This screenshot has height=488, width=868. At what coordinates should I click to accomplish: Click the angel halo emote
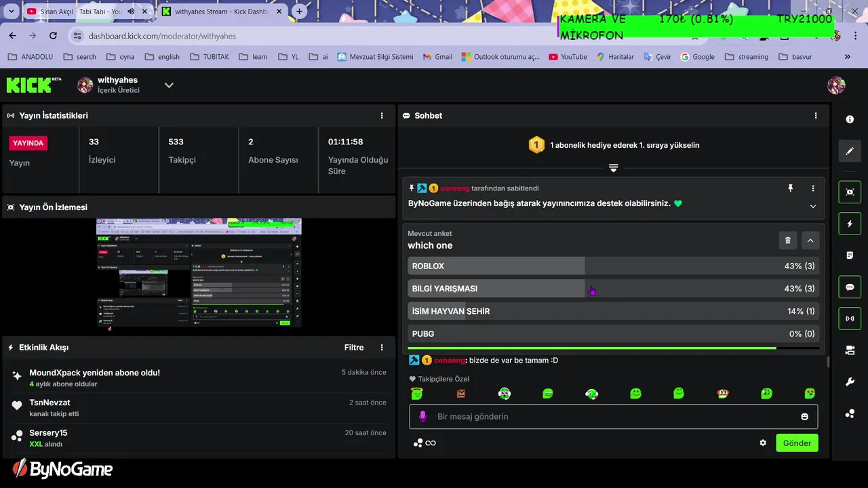point(417,393)
